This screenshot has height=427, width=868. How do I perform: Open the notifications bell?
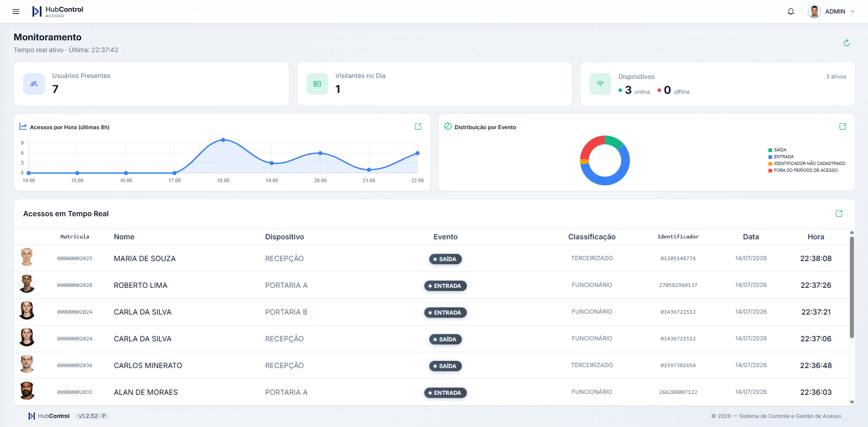(x=791, y=12)
